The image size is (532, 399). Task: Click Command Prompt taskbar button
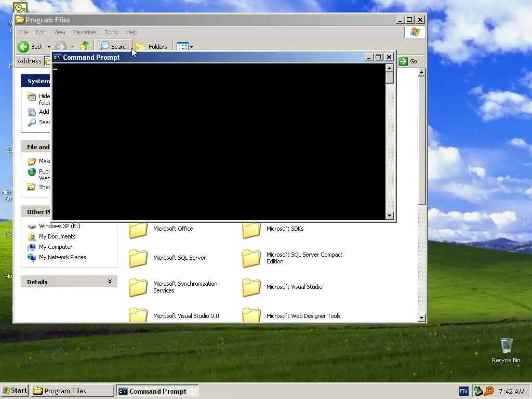(157, 391)
